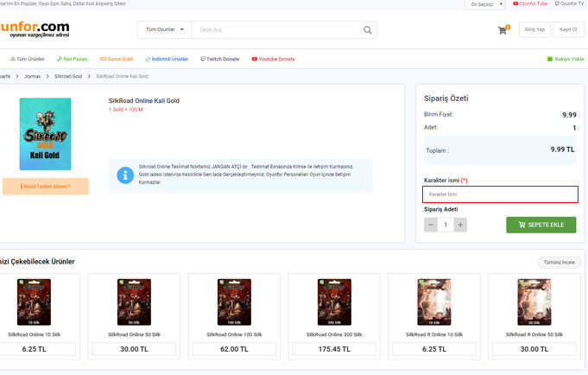Open İlan Pazarı menu item
588x375 pixels.
click(75, 59)
